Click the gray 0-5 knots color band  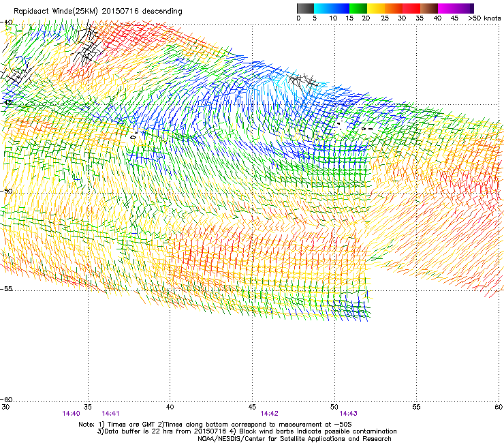[305, 8]
